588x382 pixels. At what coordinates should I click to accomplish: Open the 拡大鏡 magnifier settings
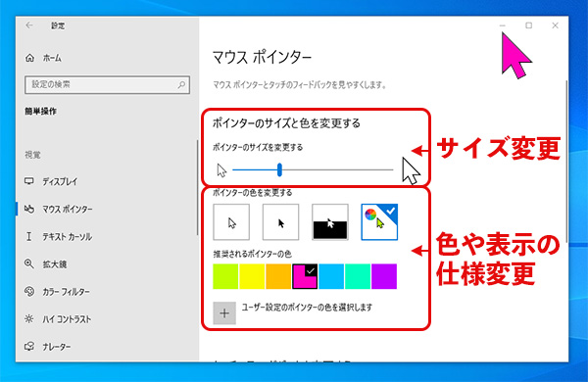click(x=54, y=263)
